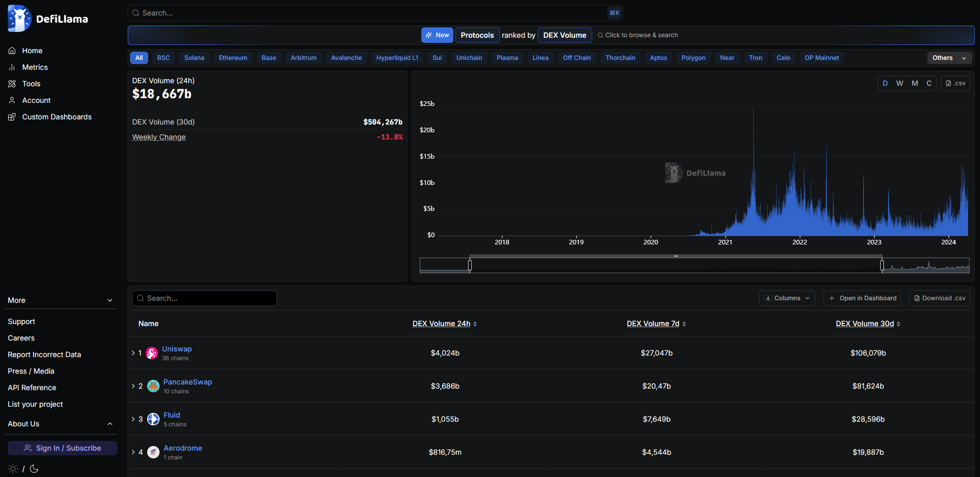Click the Aerodrome protocol logo
This screenshot has width=980, height=477.
tap(153, 452)
